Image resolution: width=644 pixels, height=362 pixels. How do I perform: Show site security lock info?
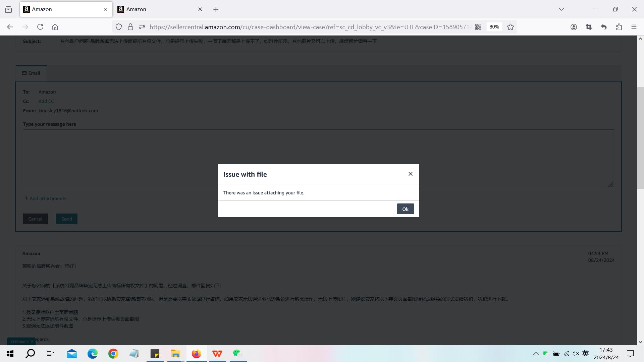(130, 27)
